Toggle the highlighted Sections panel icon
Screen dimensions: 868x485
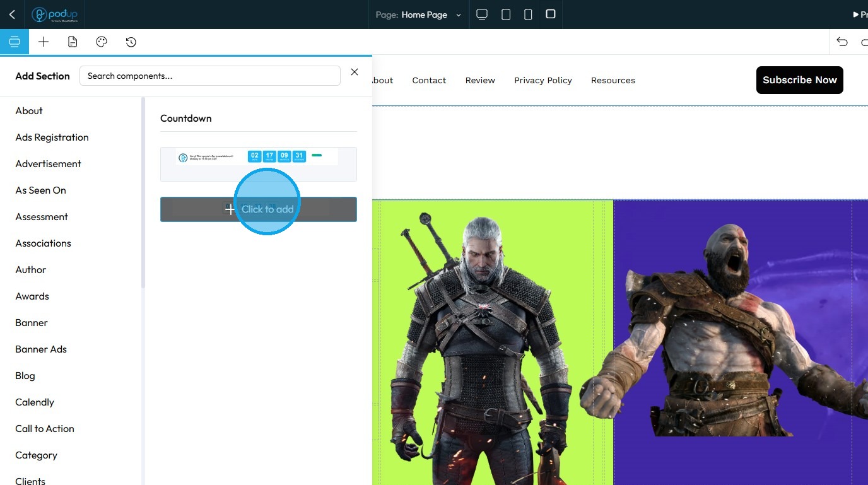click(15, 42)
